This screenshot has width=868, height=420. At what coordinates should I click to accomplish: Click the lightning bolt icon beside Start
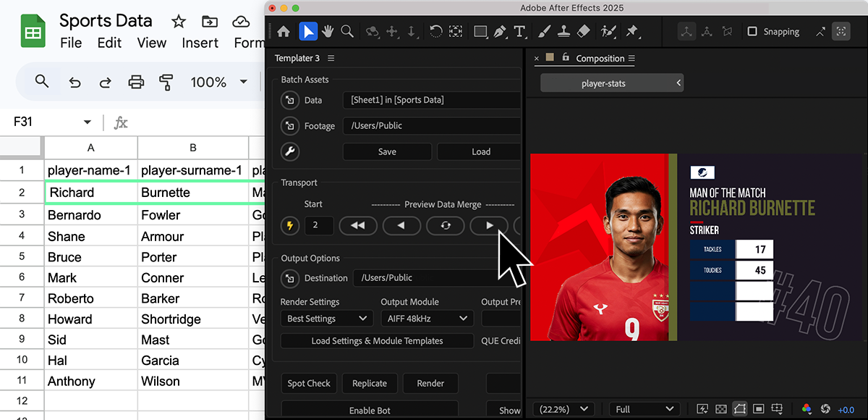pos(290,225)
